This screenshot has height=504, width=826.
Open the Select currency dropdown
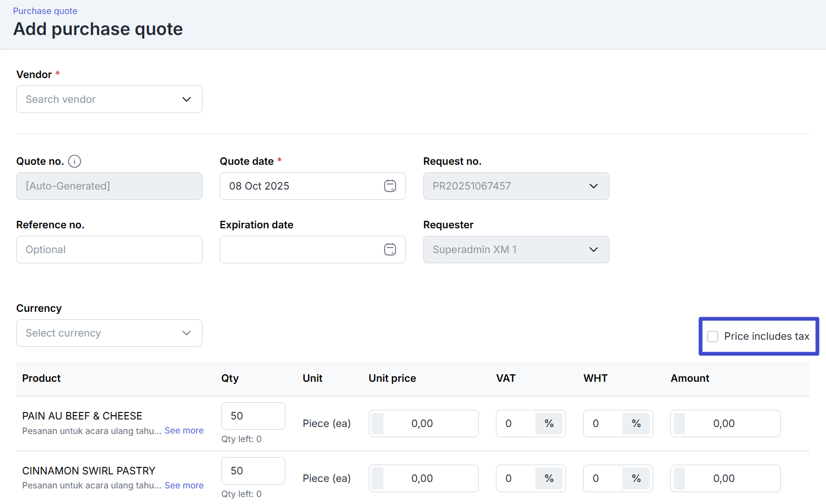[109, 333]
